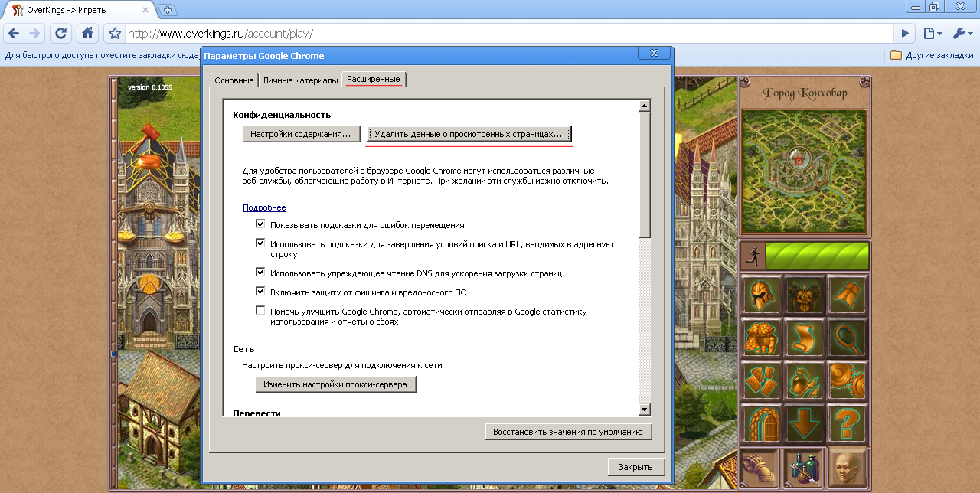Click 'Восстановить значения по умолчанию' button
This screenshot has width=980, height=493.
(x=568, y=432)
